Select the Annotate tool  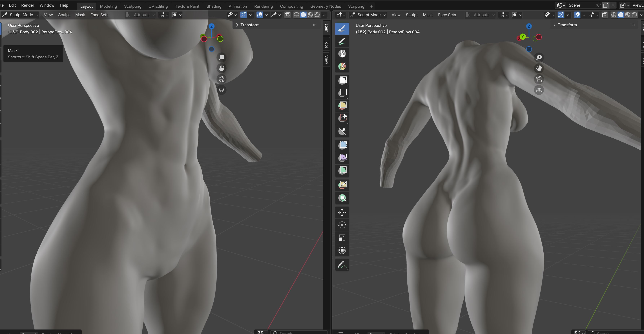click(x=342, y=265)
